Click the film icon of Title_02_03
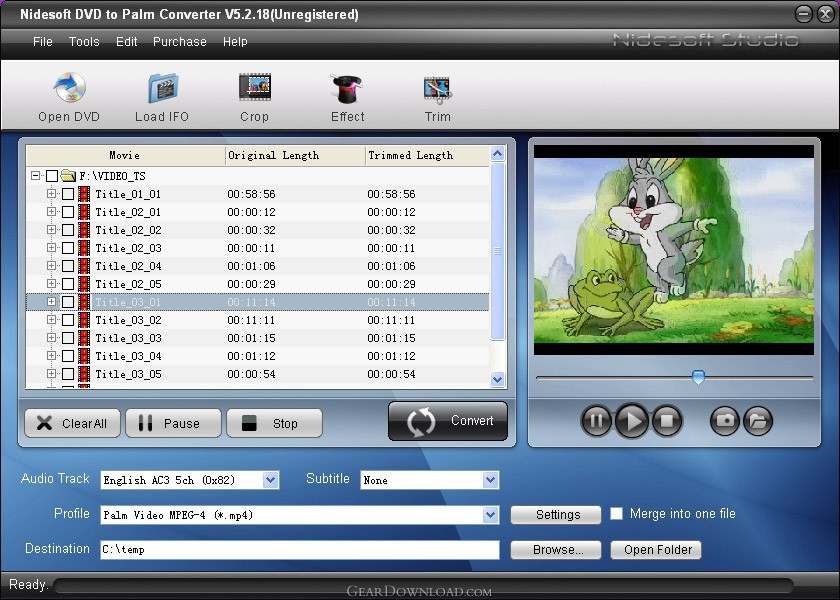 click(x=84, y=248)
